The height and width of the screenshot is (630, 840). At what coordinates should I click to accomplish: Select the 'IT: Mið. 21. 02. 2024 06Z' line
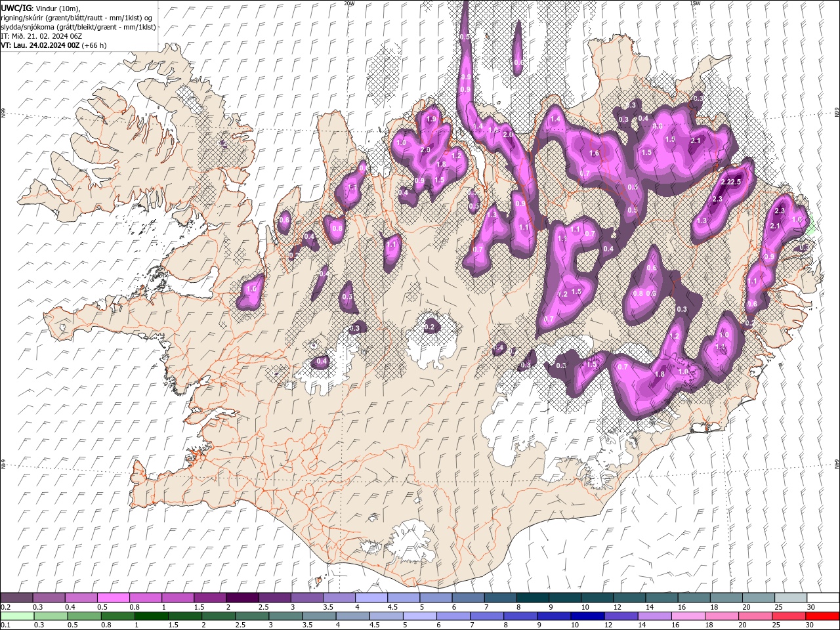point(42,36)
